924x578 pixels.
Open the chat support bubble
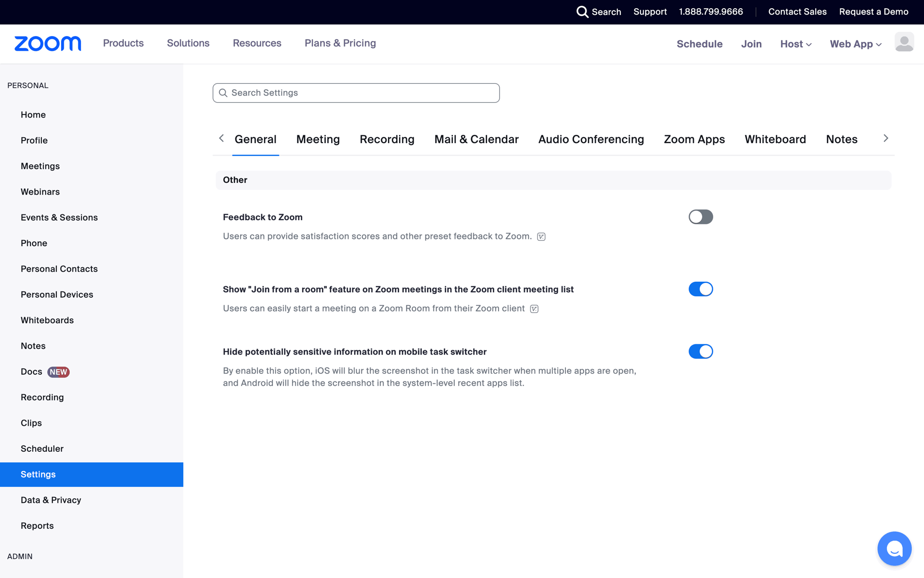894,548
